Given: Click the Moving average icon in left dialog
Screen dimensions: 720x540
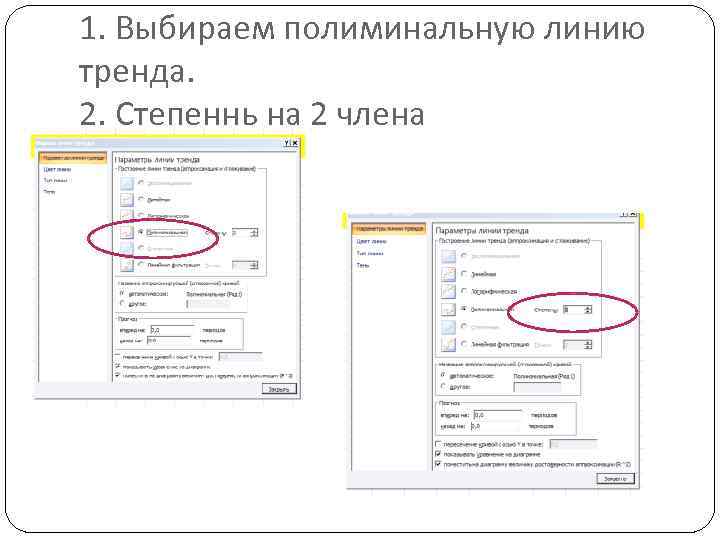Looking at the screenshot, I should [x=127, y=265].
